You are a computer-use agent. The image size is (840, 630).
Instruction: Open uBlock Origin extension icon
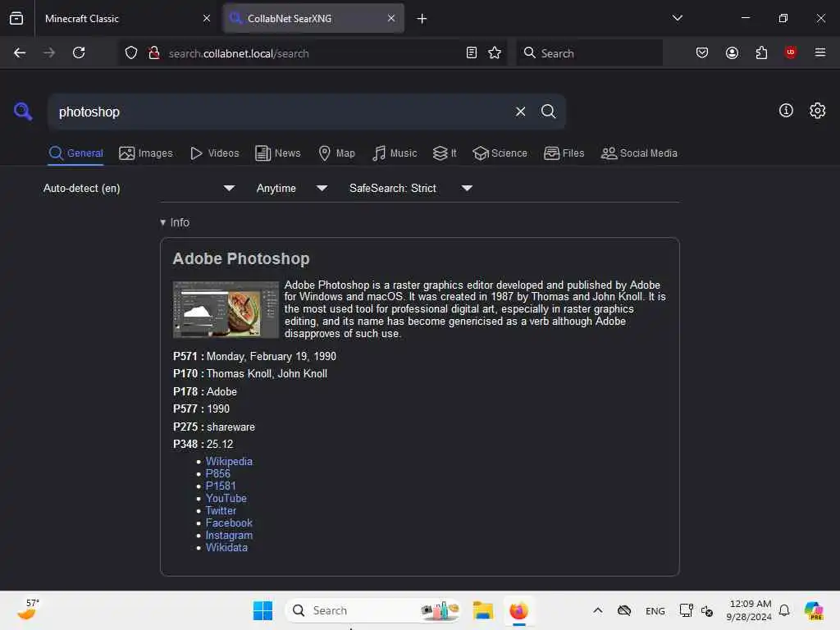[x=791, y=52]
